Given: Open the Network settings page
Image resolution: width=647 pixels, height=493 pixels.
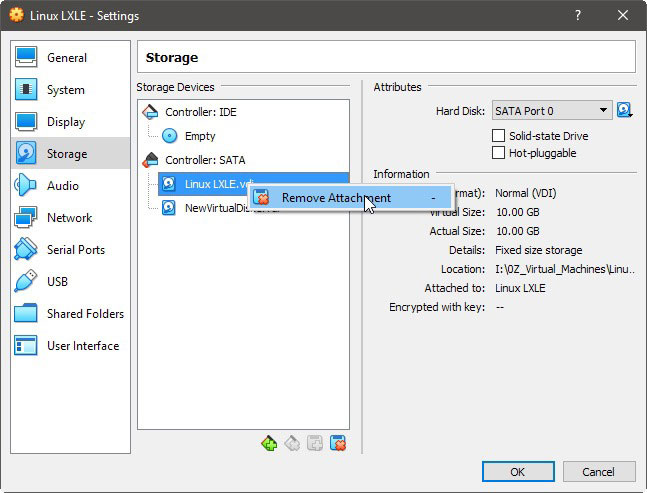Looking at the screenshot, I should (71, 217).
